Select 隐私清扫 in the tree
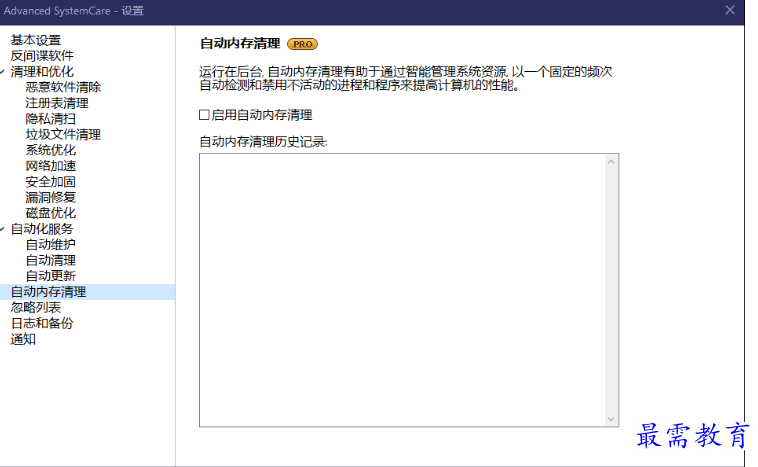The height and width of the screenshot is (467, 758). coord(51,119)
